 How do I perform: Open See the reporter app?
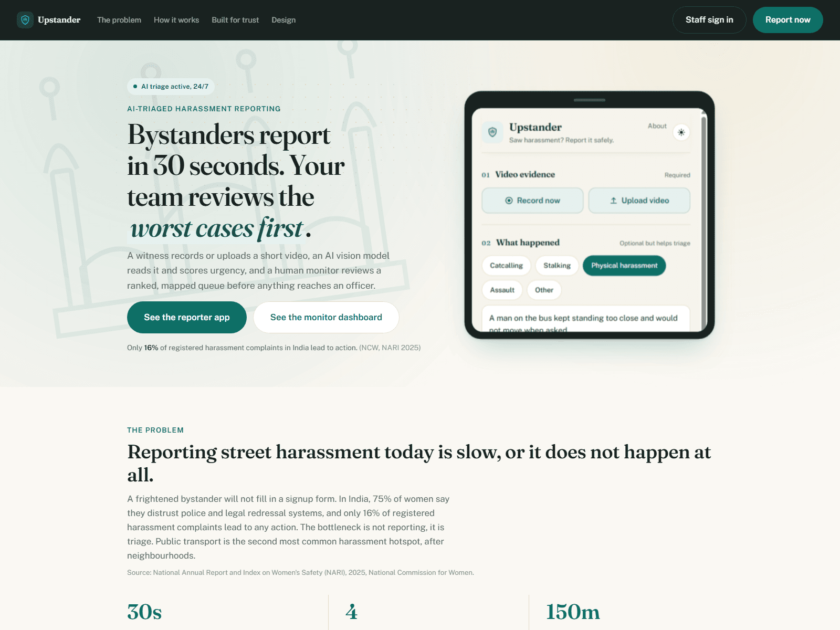pos(187,317)
